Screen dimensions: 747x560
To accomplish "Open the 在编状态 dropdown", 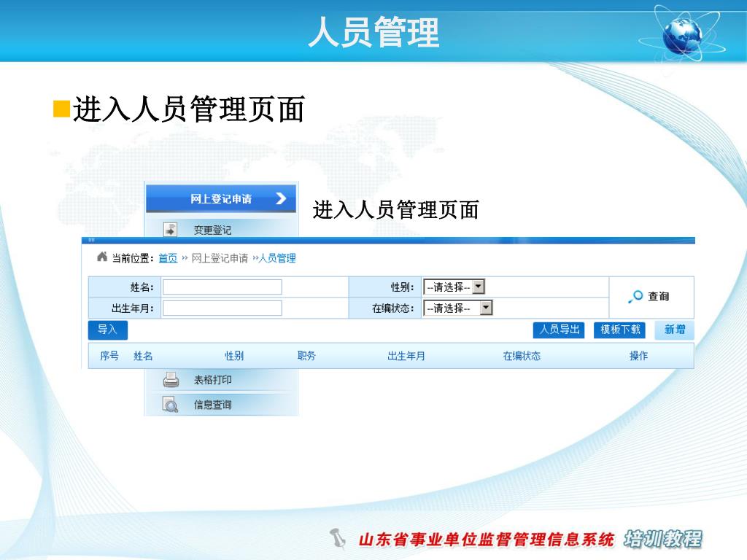I will [x=458, y=308].
